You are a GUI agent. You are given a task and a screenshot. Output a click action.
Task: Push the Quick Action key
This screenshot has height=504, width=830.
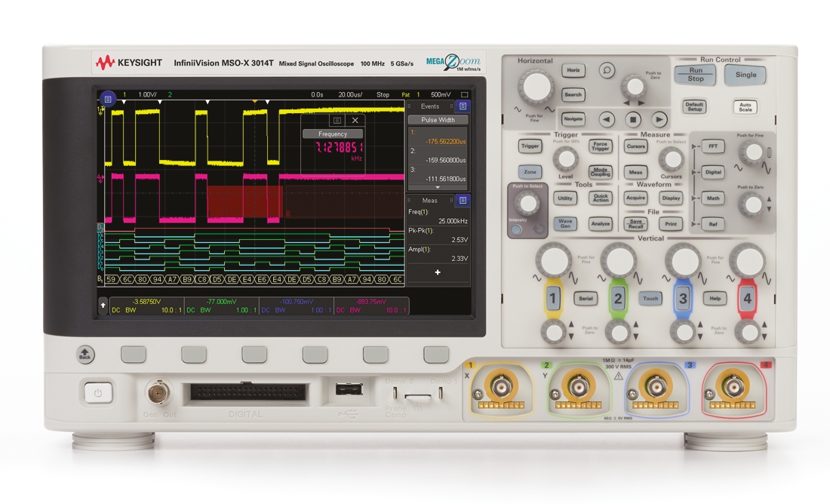point(601,198)
